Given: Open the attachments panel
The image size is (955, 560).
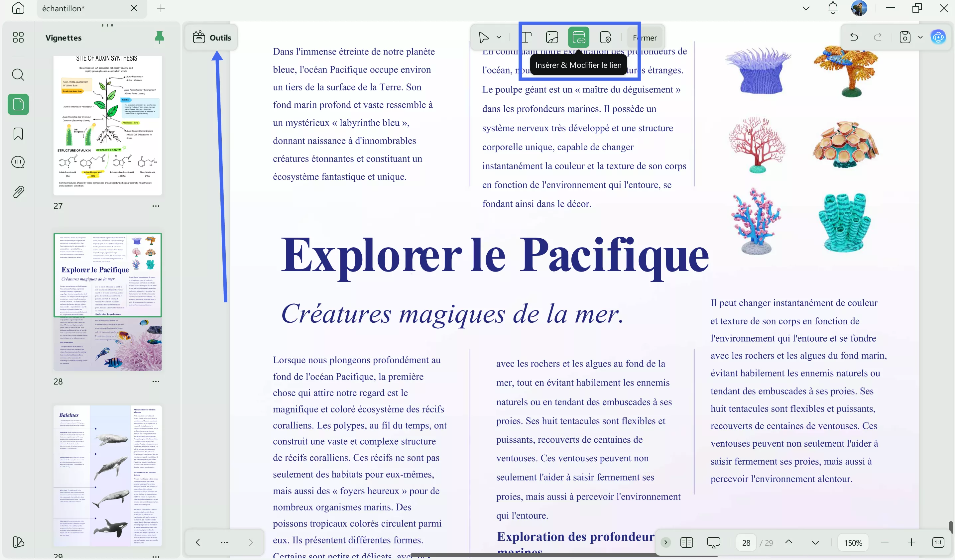Looking at the screenshot, I should point(18,191).
